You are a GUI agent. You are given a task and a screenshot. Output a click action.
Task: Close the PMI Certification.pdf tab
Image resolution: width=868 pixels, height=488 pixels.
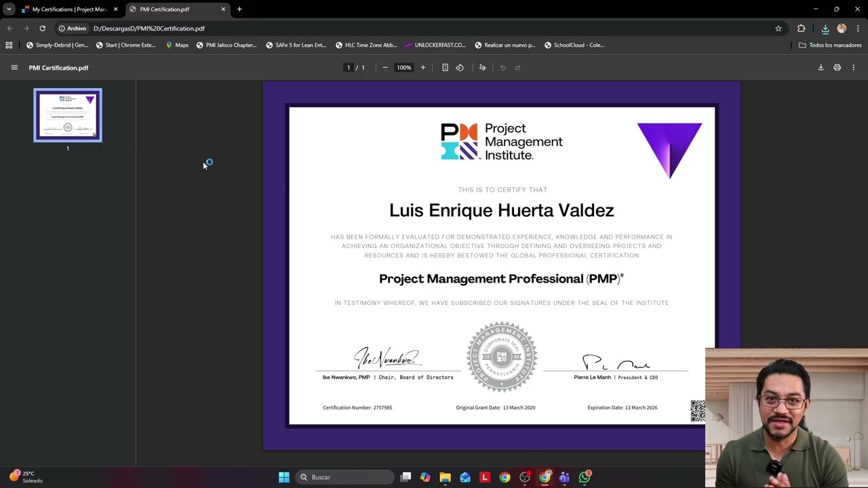pos(223,9)
